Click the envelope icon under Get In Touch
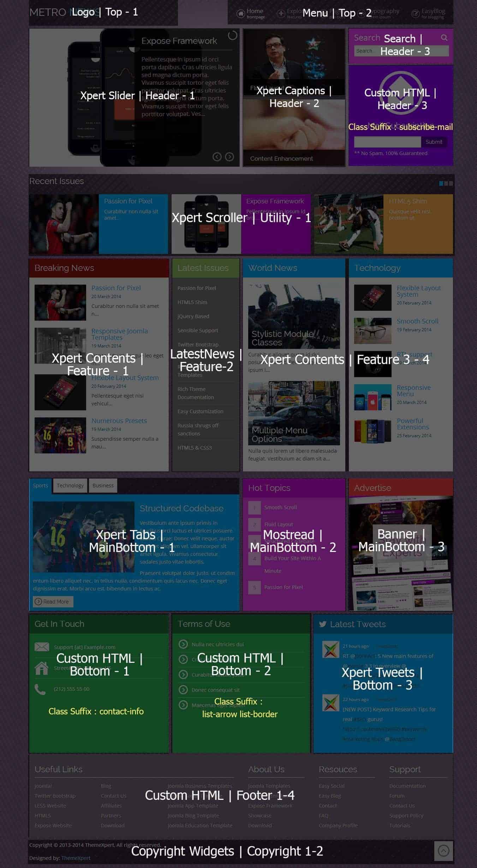477x868 pixels. tap(42, 647)
